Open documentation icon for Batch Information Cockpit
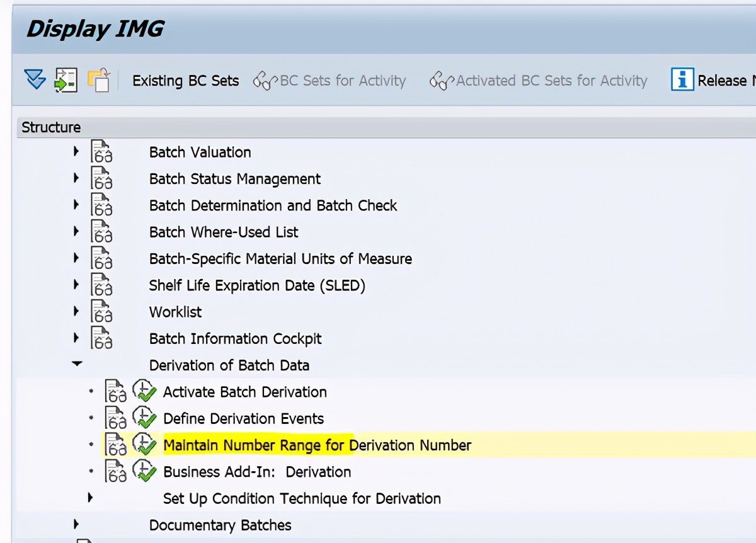Screen dimensions: 756x543 tap(102, 338)
